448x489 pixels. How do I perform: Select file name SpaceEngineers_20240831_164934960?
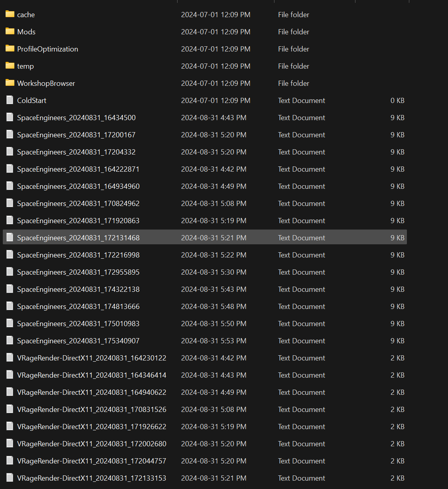[x=78, y=186]
